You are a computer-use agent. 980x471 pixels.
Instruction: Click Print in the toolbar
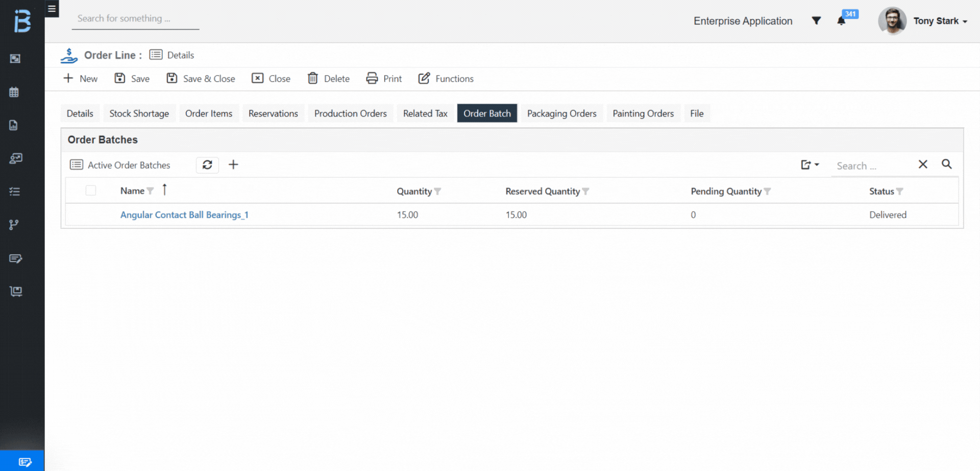pyautogui.click(x=384, y=79)
